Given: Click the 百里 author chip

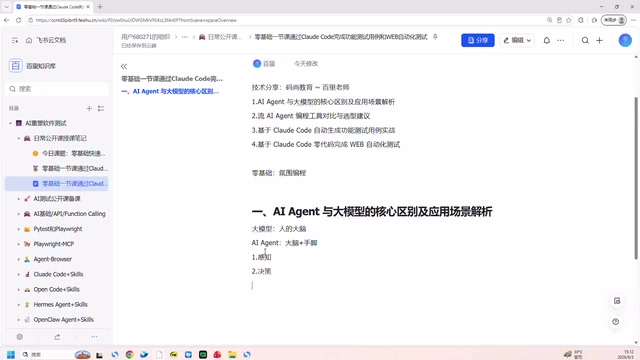Looking at the screenshot, I should pos(264,64).
